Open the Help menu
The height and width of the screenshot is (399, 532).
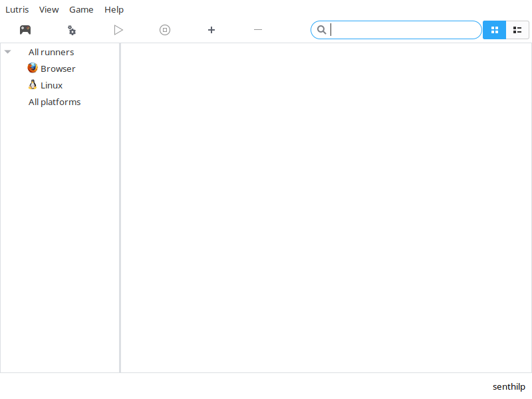pyautogui.click(x=114, y=9)
